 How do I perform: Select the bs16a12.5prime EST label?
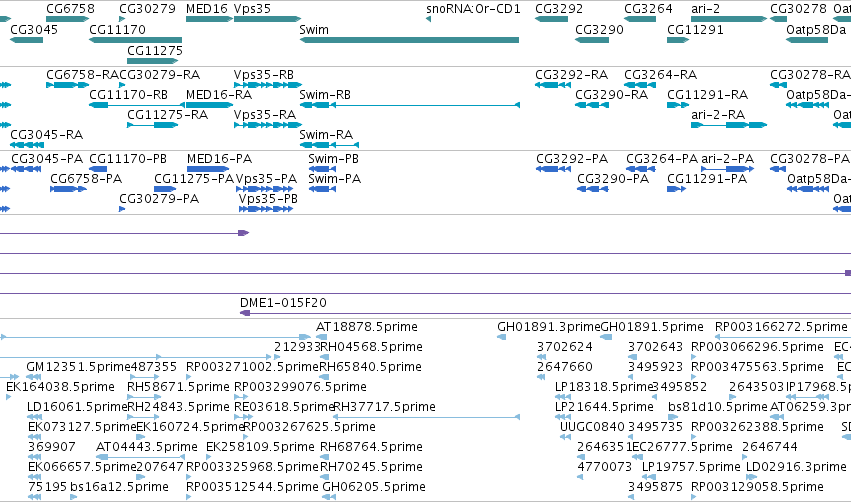(x=119, y=487)
